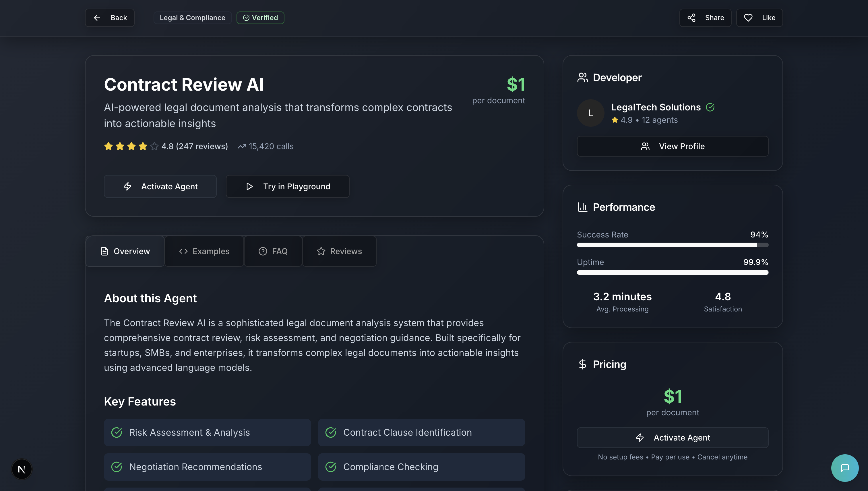
Task: Click the fifth rating star
Action: 154,146
